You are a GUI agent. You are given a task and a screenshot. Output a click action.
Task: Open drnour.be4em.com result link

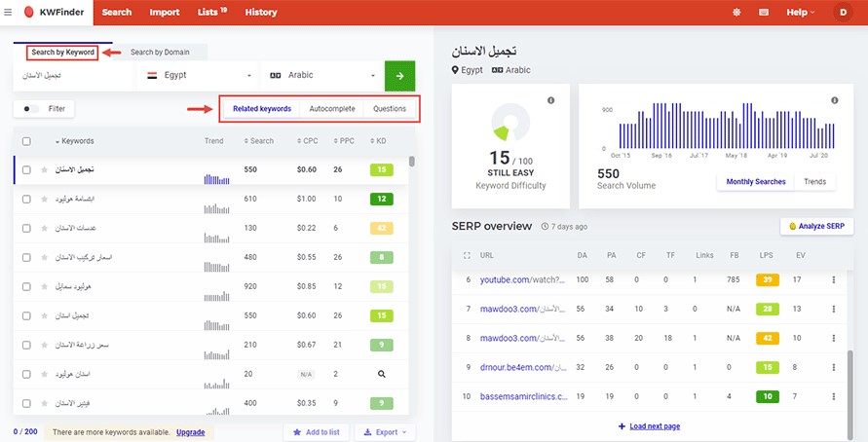524,367
